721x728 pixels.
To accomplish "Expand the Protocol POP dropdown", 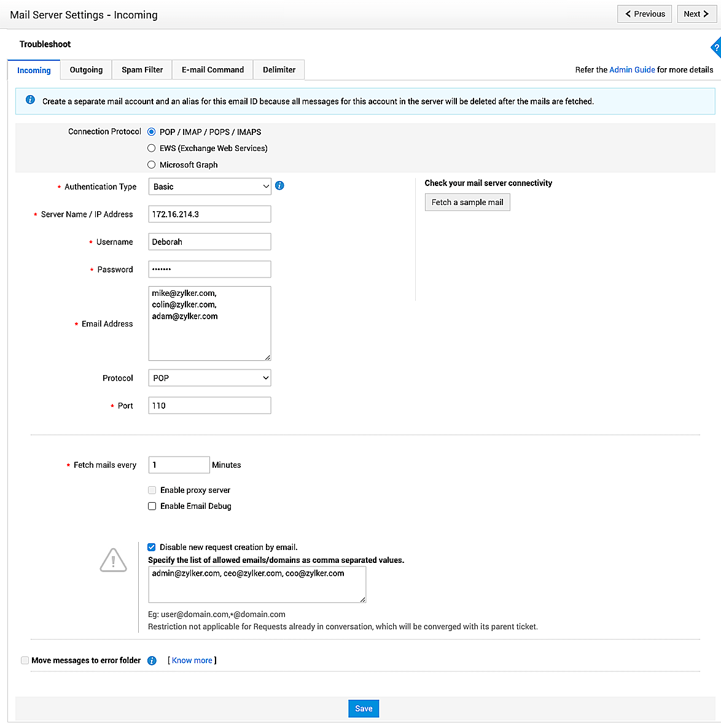I will 209,378.
